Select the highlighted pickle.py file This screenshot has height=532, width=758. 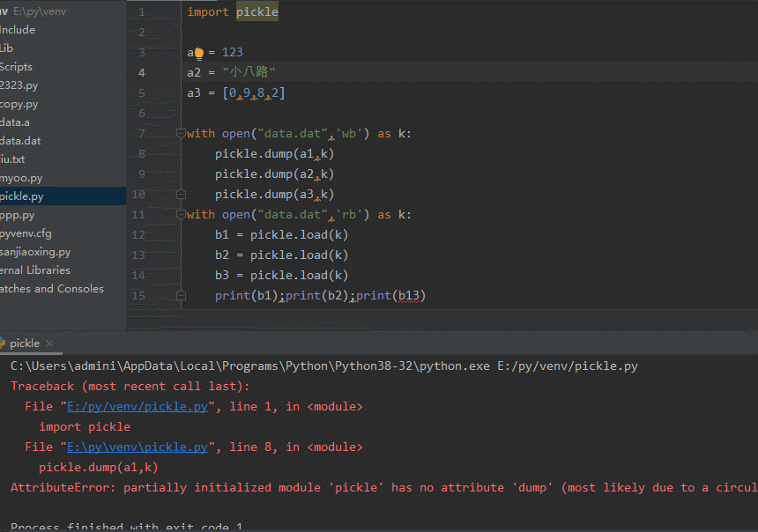coord(63,196)
